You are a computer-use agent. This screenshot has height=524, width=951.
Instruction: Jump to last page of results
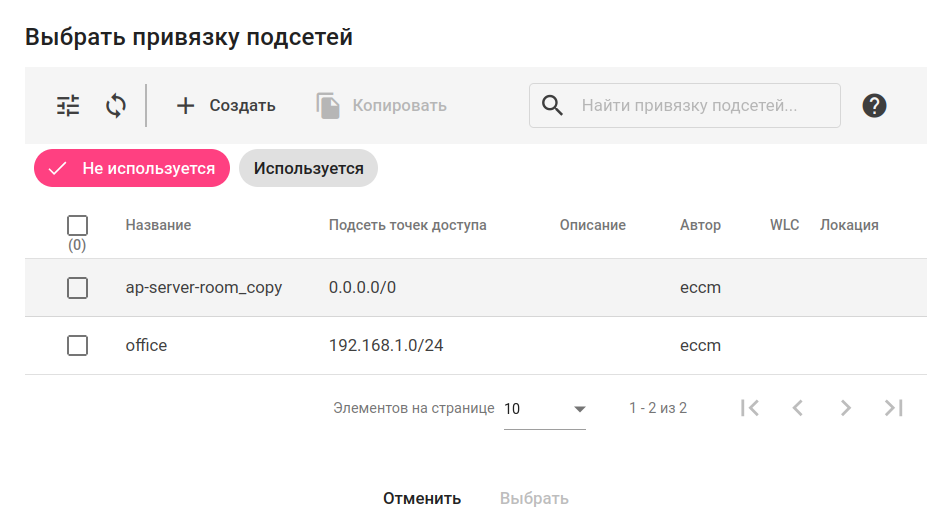pos(894,408)
